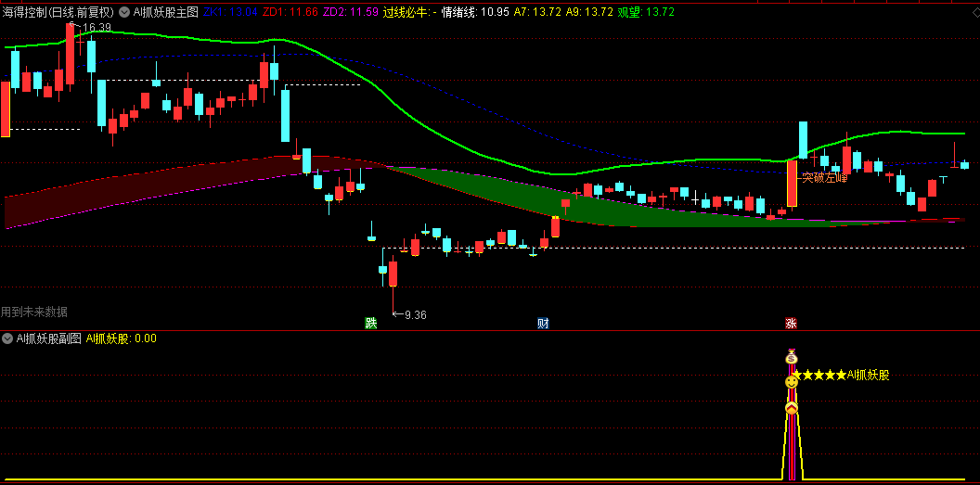Click the 海得控制(日线,前复权) title
This screenshot has height=485, width=980.
(x=58, y=11)
